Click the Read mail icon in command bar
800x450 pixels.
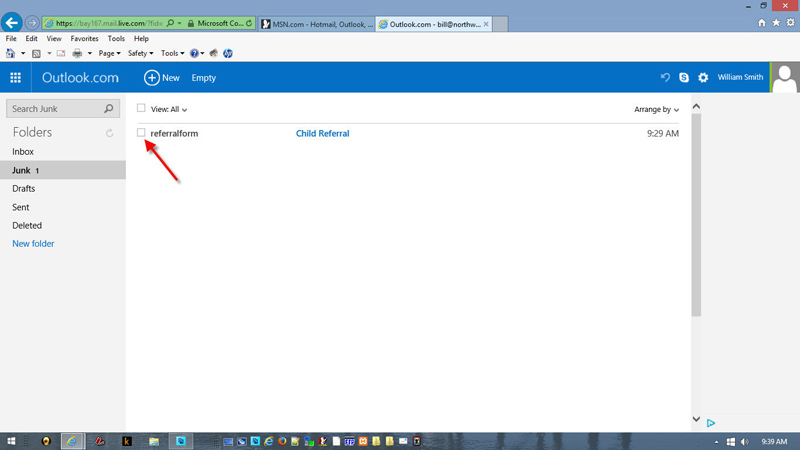pos(61,53)
